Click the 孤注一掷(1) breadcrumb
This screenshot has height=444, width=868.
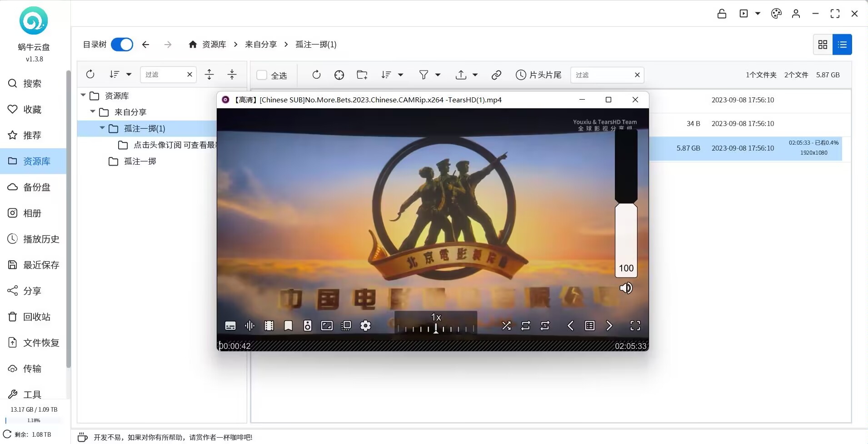click(x=316, y=45)
